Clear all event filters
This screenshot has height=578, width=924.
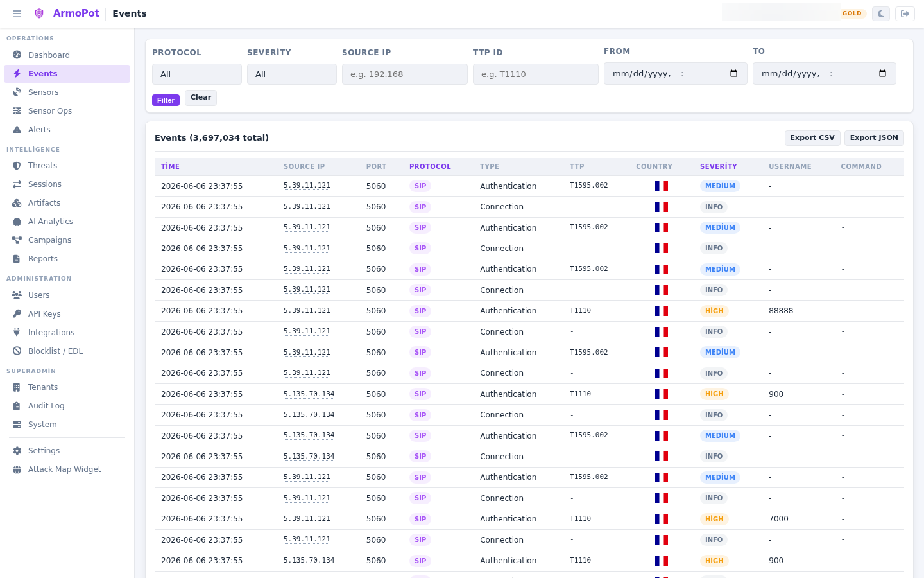click(x=201, y=98)
